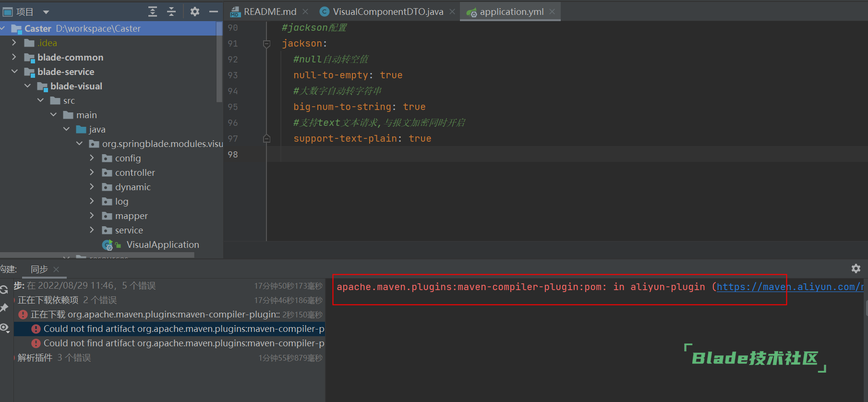Image resolution: width=868 pixels, height=402 pixels.
Task: Click the null-to-empty property key
Action: 330,75
